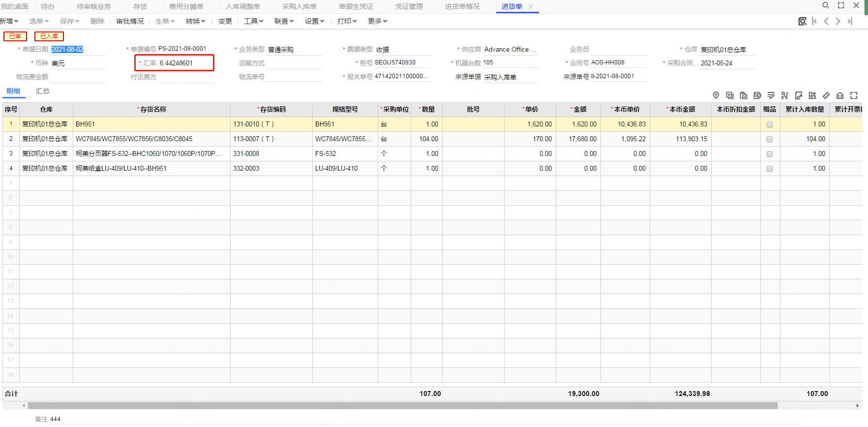Image resolution: width=868 pixels, height=427 pixels.
Task: Click the 变更 toolbar button
Action: pos(225,21)
